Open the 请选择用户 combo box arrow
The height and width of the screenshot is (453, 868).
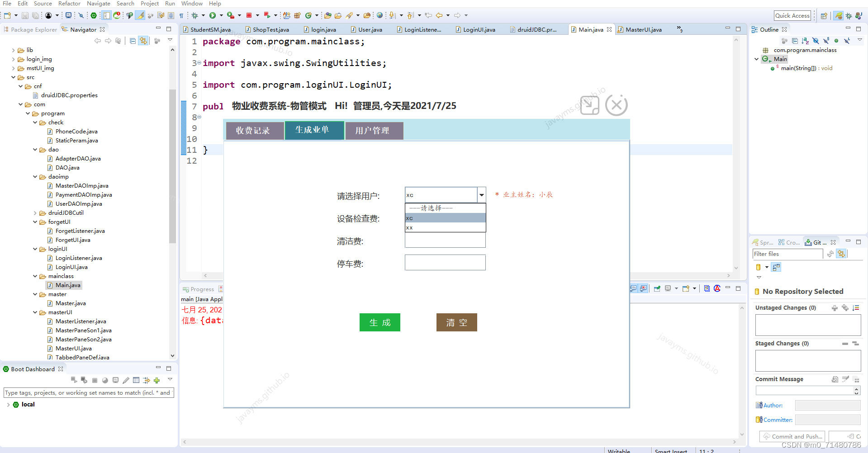click(x=482, y=195)
